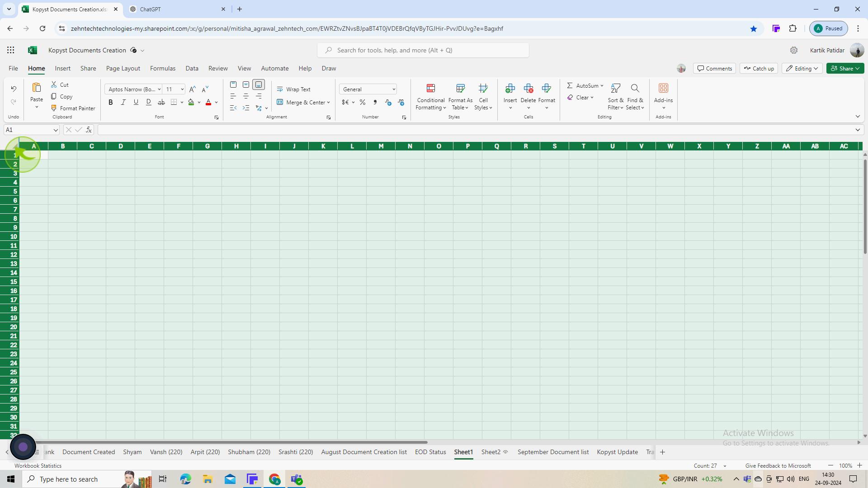Click the green Share button
Image resolution: width=868 pixels, height=488 pixels.
tap(845, 68)
